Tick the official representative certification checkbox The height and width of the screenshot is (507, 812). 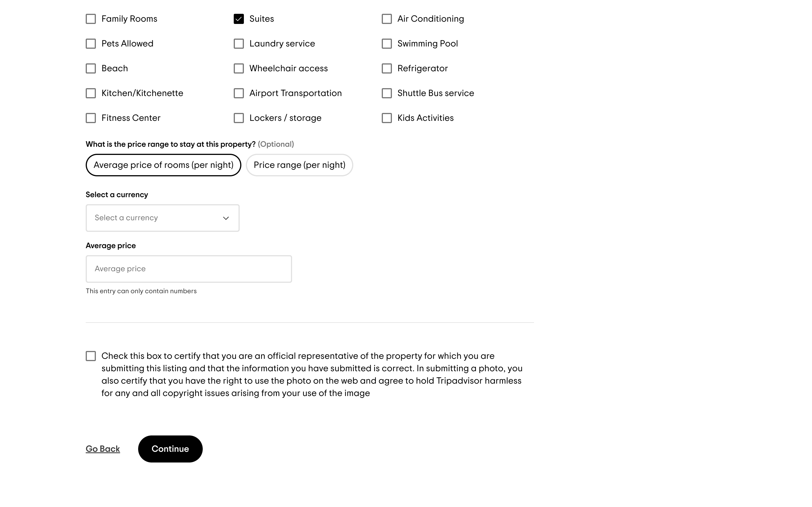[x=91, y=356]
